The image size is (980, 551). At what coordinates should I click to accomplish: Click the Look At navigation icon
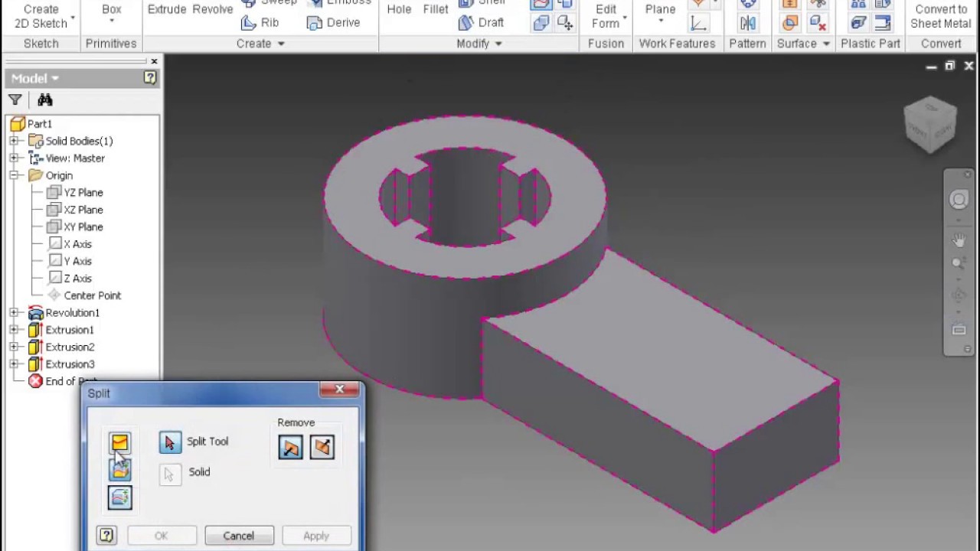click(959, 330)
